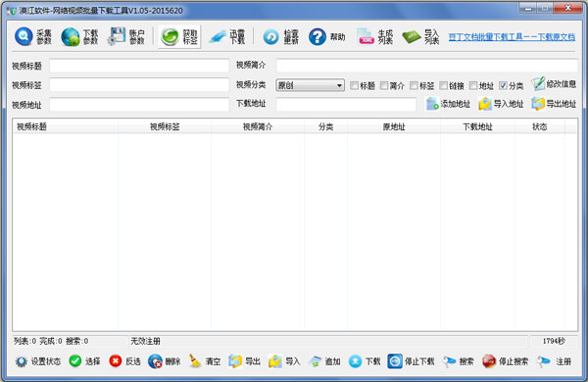588x382 pixels.
Task: Start with the bottom 下载 download button
Action: (x=365, y=361)
